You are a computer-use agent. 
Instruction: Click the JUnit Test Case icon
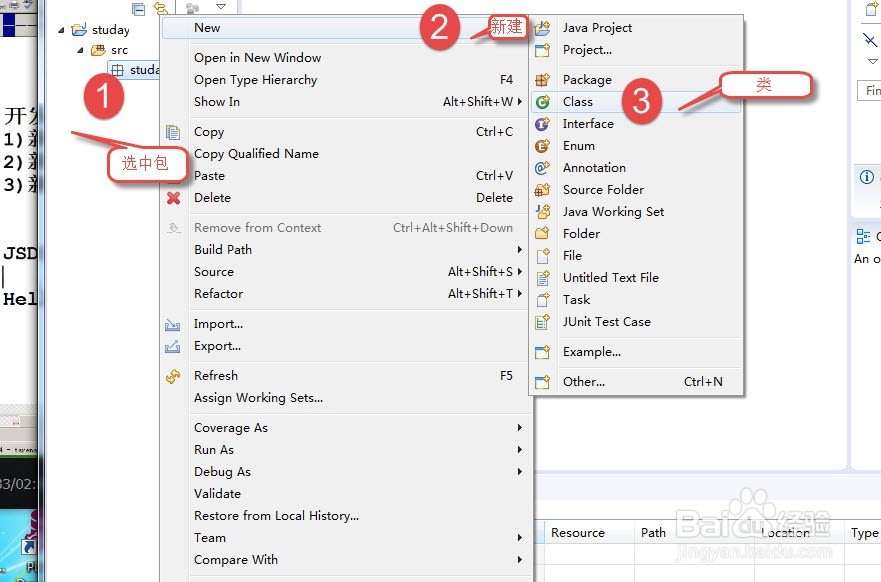pyautogui.click(x=542, y=322)
